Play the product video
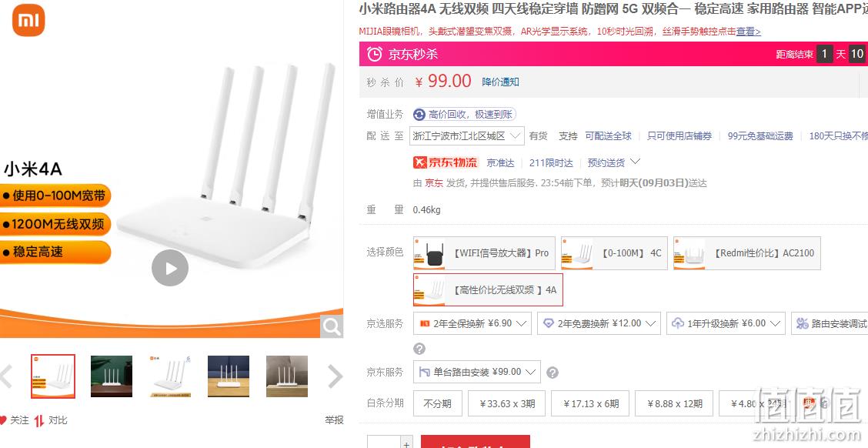This screenshot has width=868, height=448. (170, 268)
